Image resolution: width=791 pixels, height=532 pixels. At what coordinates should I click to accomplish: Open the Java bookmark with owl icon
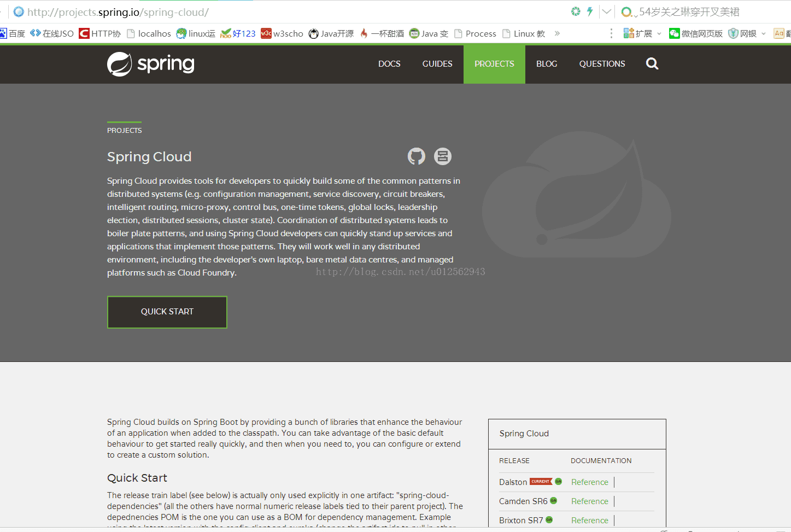click(x=429, y=33)
